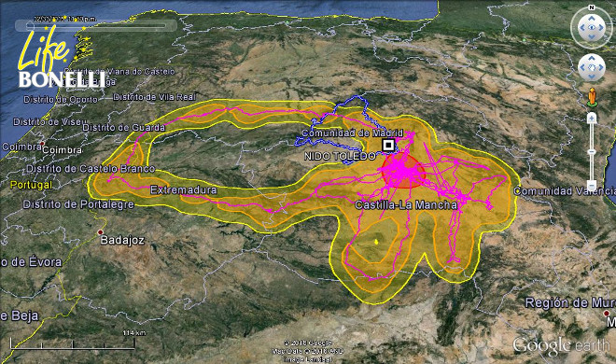The height and width of the screenshot is (364, 616).
Task: Click the N north-up compass marker
Action: (x=592, y=7)
